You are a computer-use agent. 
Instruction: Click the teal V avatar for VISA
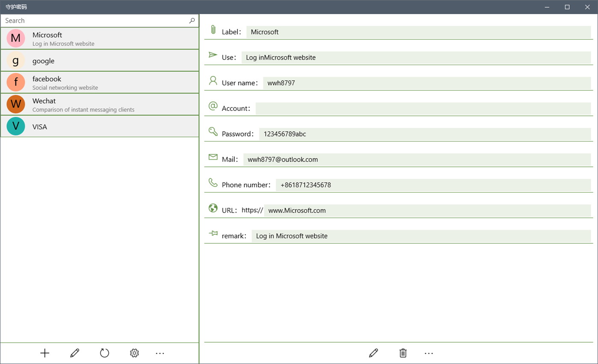[x=16, y=126]
